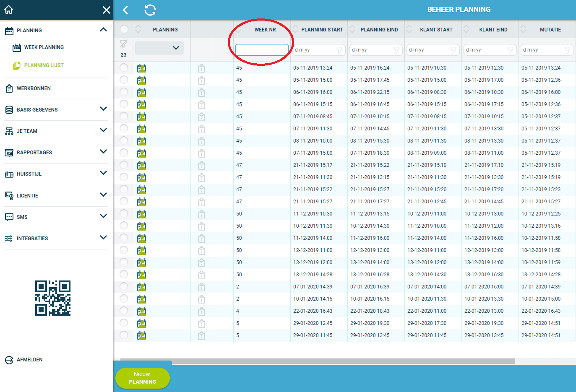Open planning icon for row 21-11-2019 11:30
Screen dimensions: 576x392
[x=142, y=177]
